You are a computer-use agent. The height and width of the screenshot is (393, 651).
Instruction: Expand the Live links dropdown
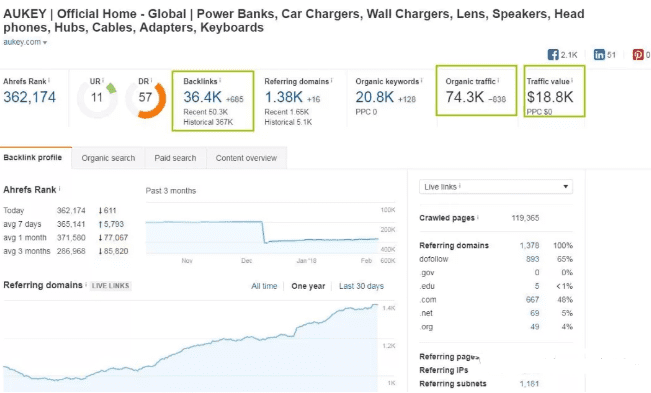[496, 187]
